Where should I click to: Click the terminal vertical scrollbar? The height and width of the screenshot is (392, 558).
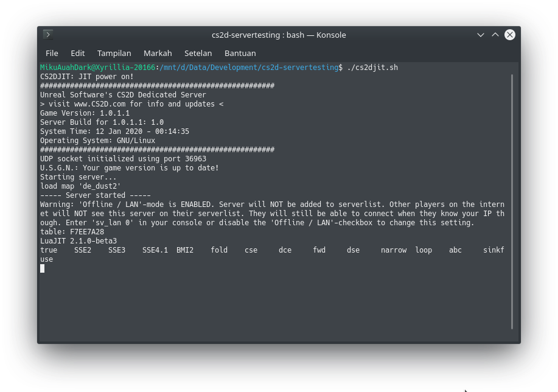512,201
